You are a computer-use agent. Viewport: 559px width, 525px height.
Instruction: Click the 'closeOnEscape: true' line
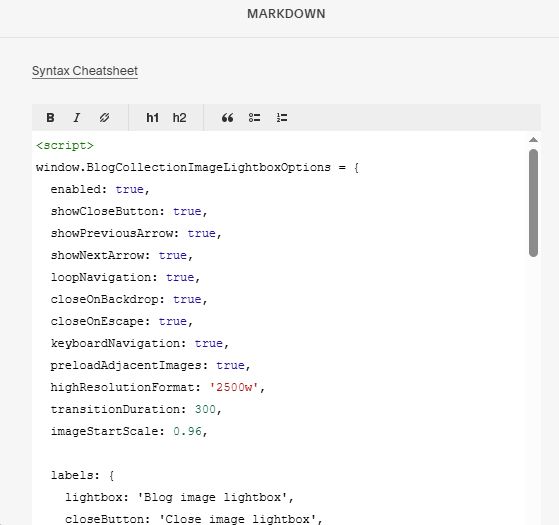(x=122, y=321)
